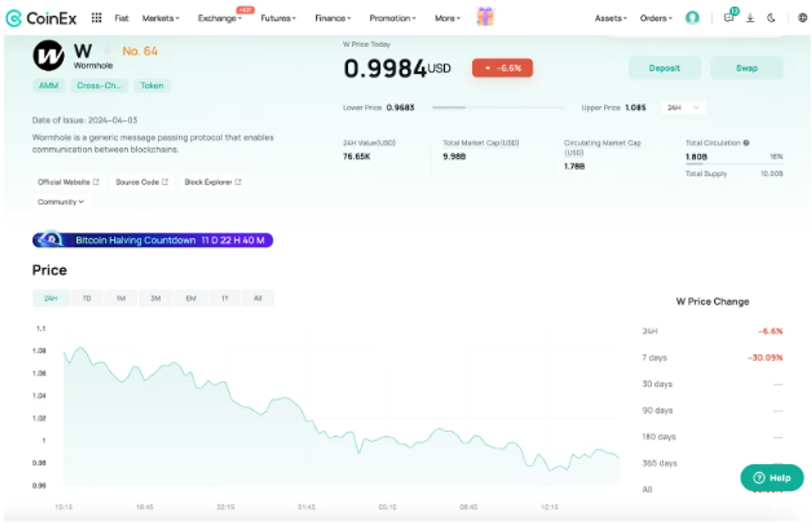This screenshot has width=812, height=530.
Task: Expand the Markets menu
Action: 160,18
